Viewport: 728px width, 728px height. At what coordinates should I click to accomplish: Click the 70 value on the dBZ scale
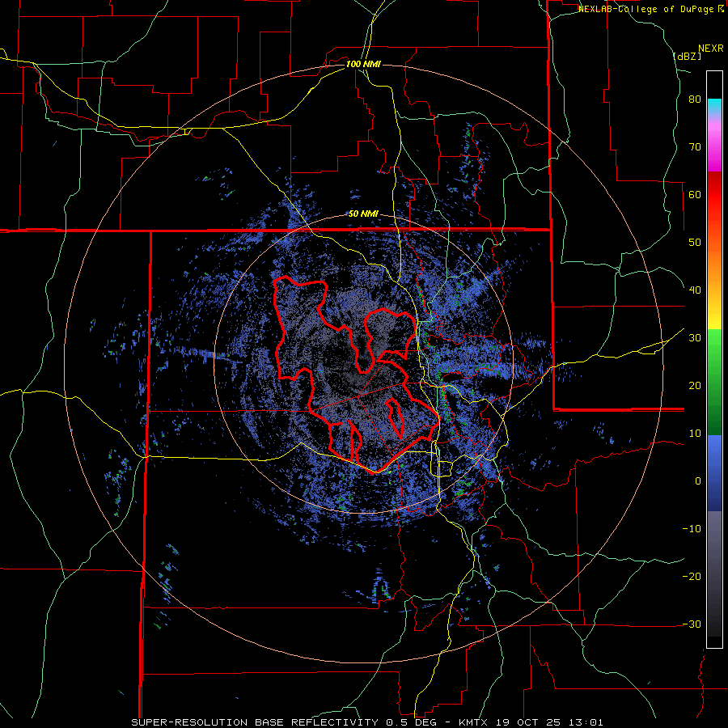click(695, 147)
